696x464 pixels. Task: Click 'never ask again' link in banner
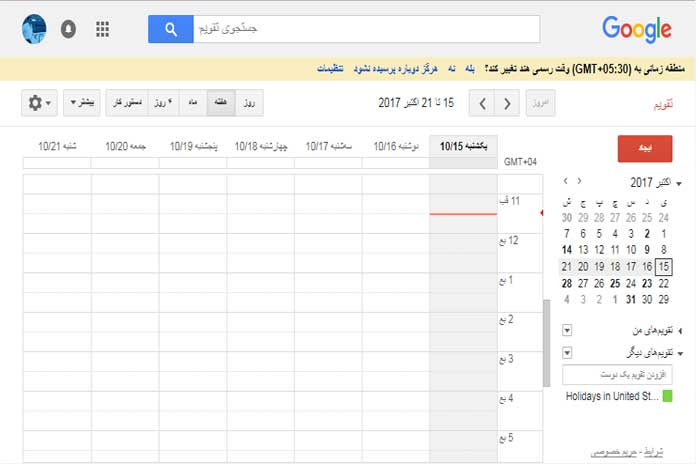395,69
